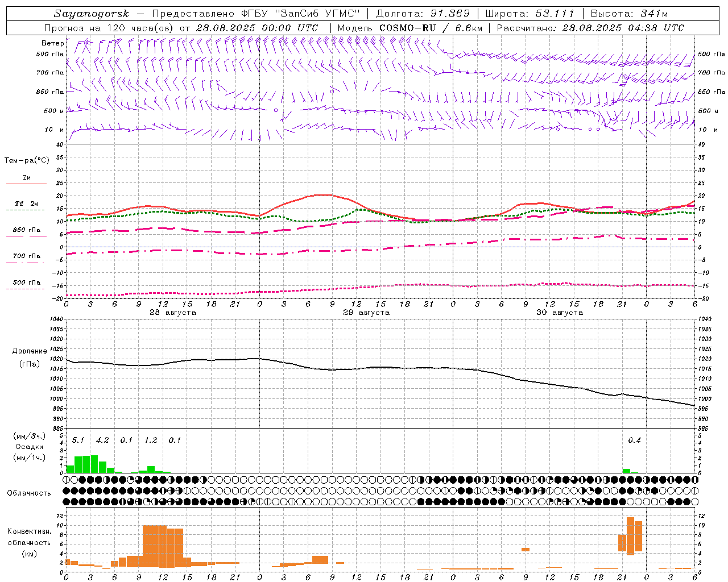Click the dashed line sample under 'Td 2м' legend
This screenshot has height=582, width=728.
(x=25, y=210)
